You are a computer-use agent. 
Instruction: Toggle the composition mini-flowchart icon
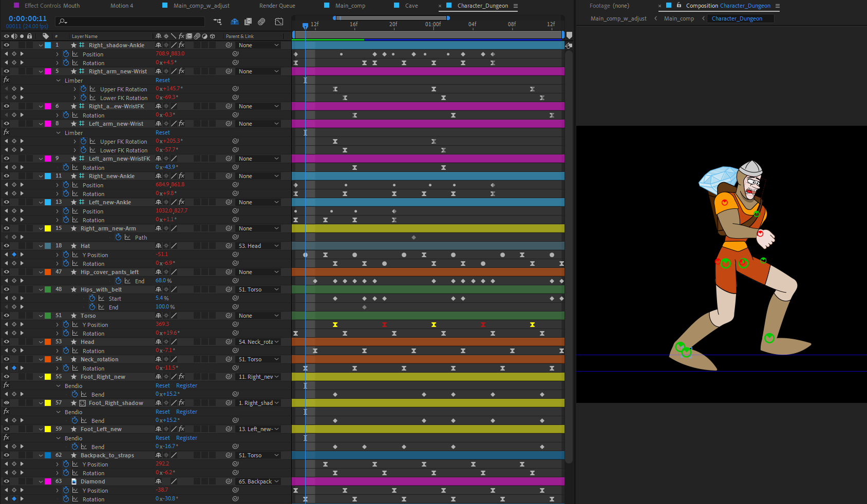(218, 22)
